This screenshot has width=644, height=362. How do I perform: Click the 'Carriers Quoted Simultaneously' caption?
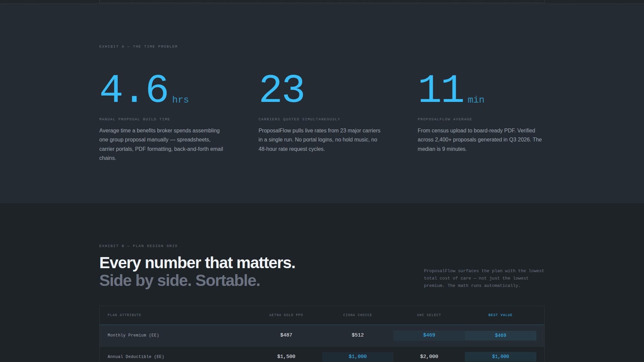(x=299, y=119)
